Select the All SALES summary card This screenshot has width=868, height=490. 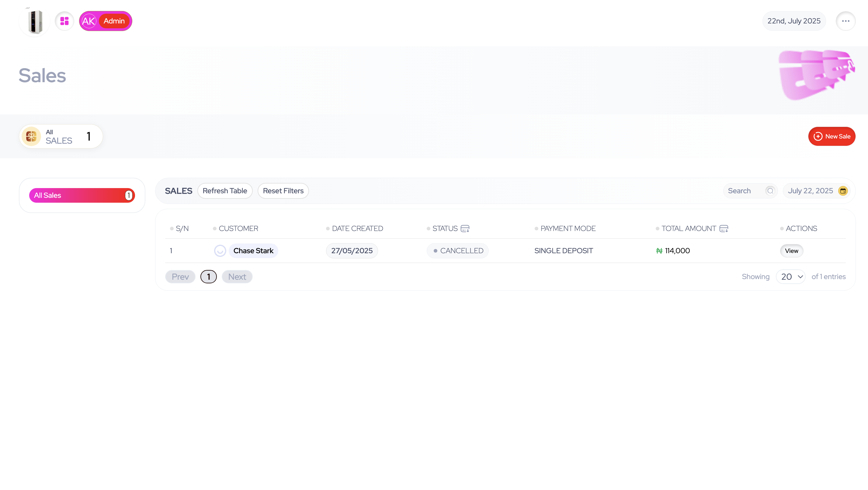point(61,136)
